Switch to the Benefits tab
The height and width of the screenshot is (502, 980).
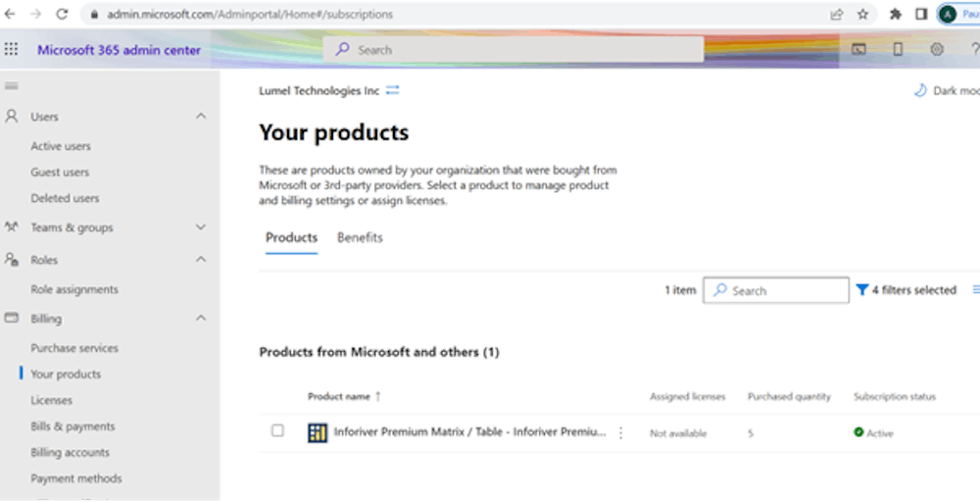click(360, 237)
